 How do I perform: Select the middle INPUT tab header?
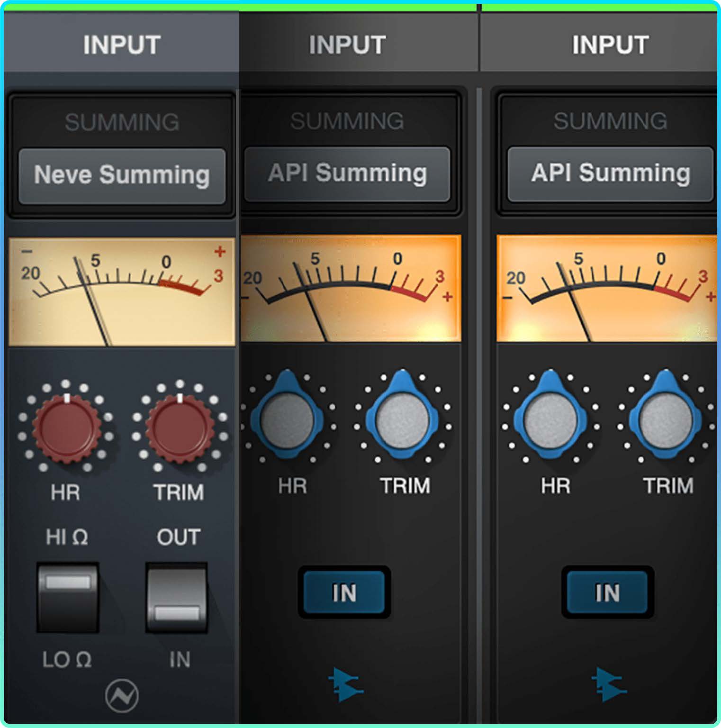tap(347, 45)
